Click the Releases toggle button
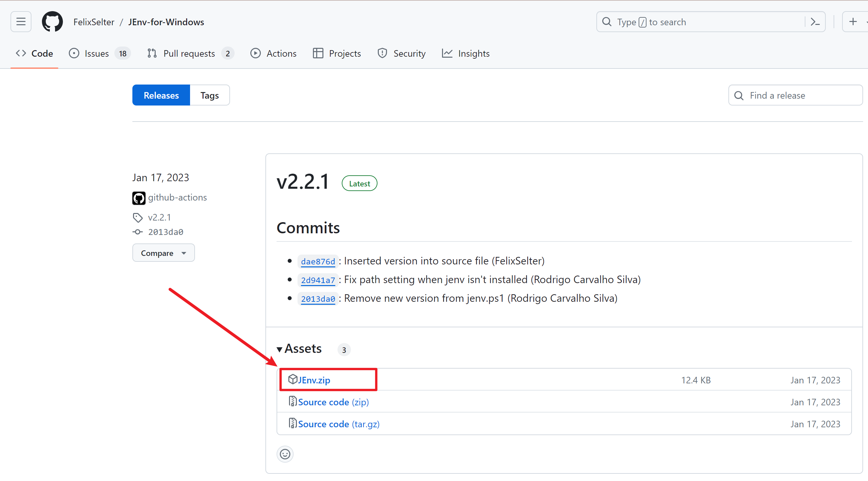 (x=161, y=95)
